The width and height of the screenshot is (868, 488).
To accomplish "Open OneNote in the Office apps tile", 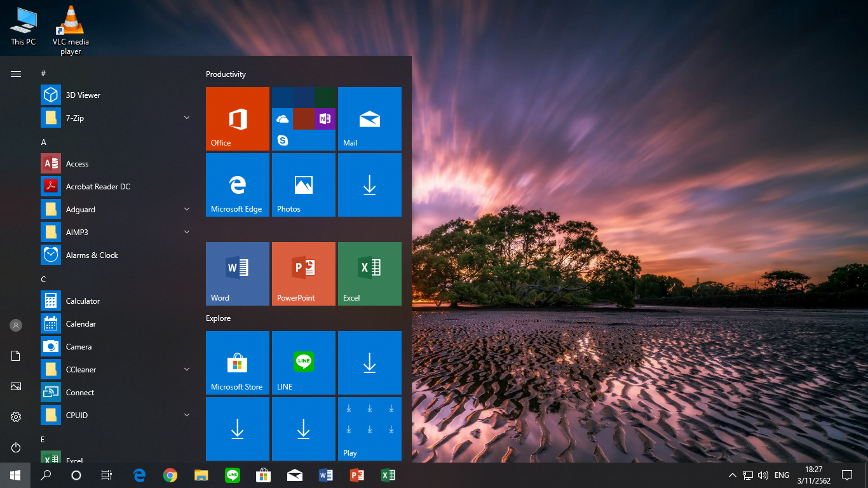I will (x=325, y=119).
